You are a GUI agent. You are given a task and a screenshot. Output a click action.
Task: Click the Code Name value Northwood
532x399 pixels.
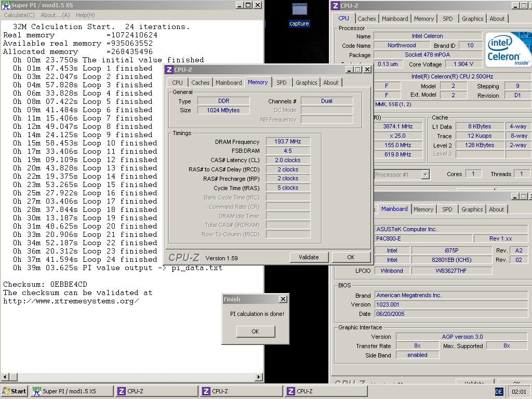tap(402, 45)
